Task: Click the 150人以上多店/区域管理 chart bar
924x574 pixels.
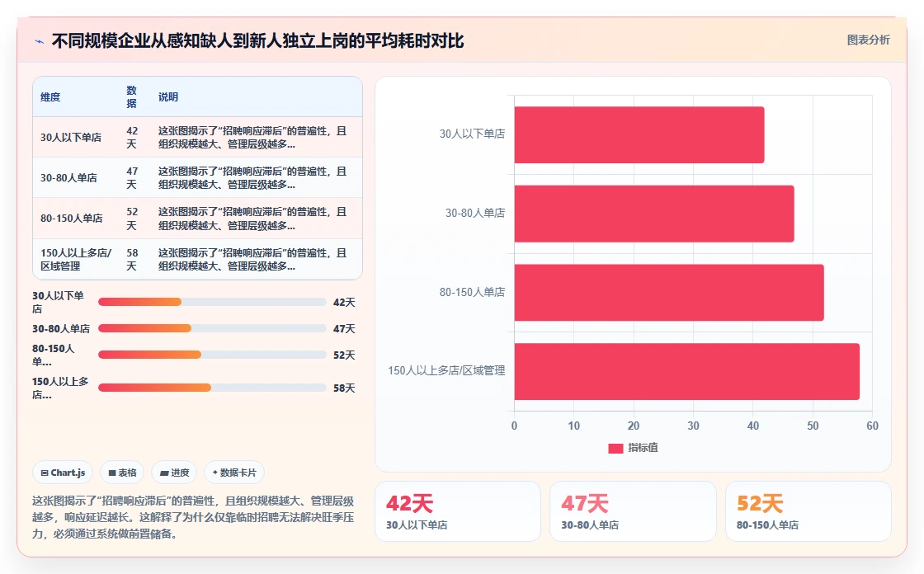Action: (x=687, y=372)
